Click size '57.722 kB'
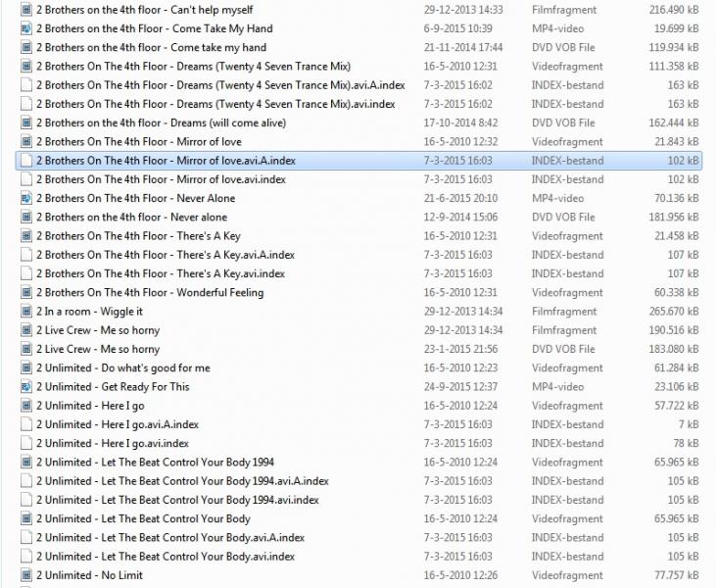Screen dimensions: 716x588 coord(676,406)
